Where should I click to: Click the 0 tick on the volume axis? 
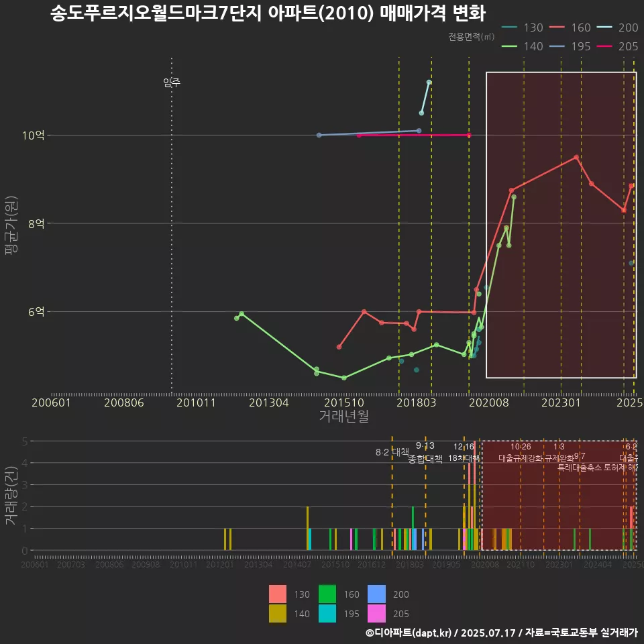(25, 550)
